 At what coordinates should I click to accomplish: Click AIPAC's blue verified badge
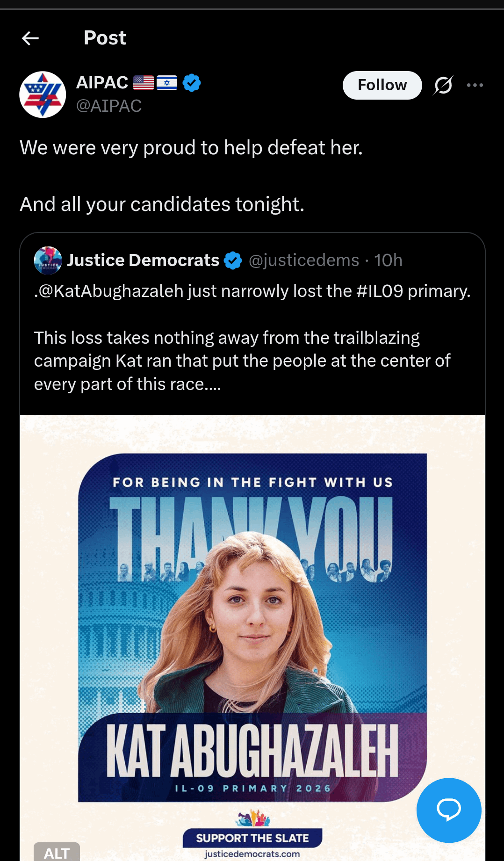(x=191, y=83)
